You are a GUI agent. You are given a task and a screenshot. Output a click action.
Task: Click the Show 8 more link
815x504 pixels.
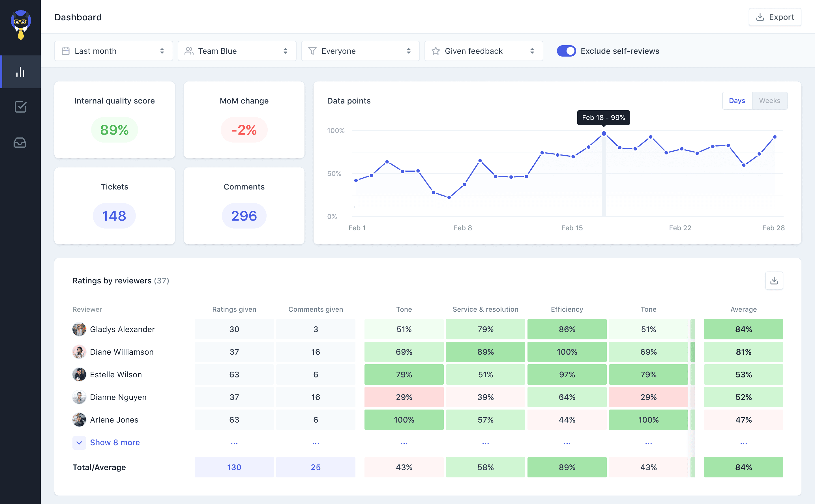pyautogui.click(x=115, y=443)
